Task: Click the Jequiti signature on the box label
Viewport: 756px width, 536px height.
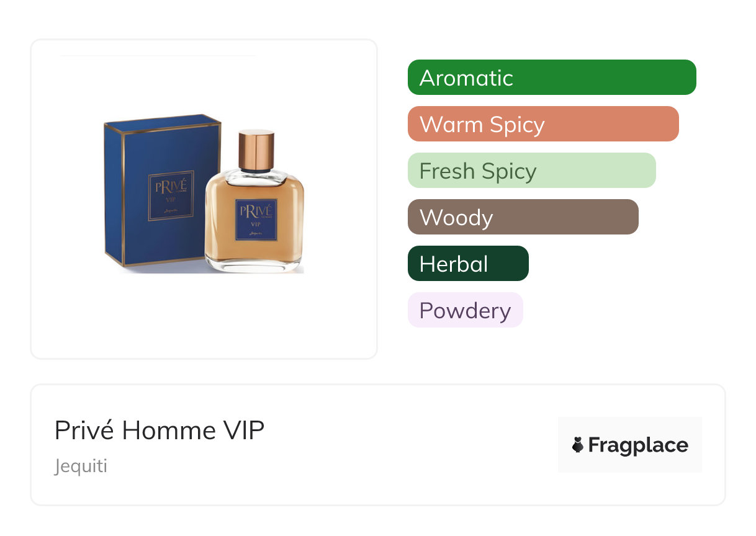Action: coord(171,211)
